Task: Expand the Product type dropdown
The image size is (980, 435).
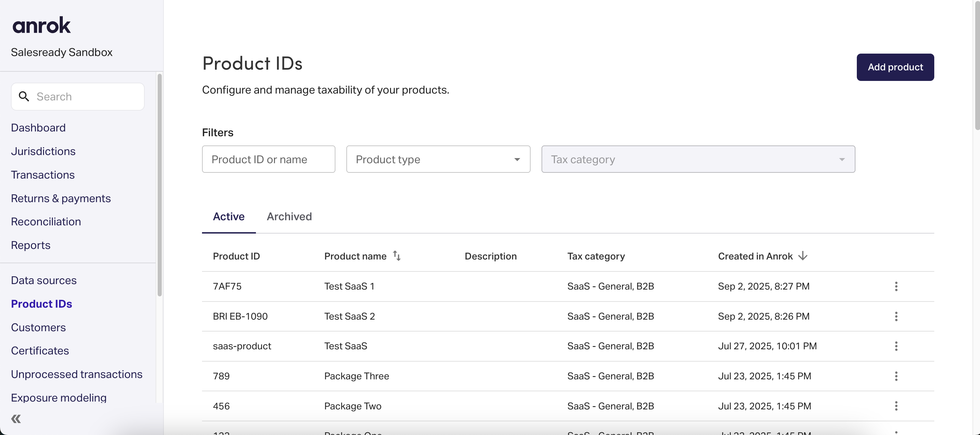Action: pyautogui.click(x=438, y=159)
